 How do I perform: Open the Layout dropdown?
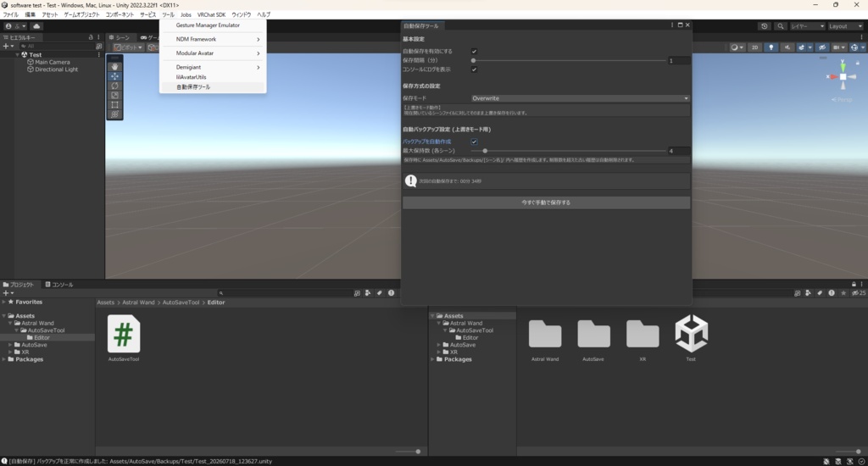click(845, 26)
